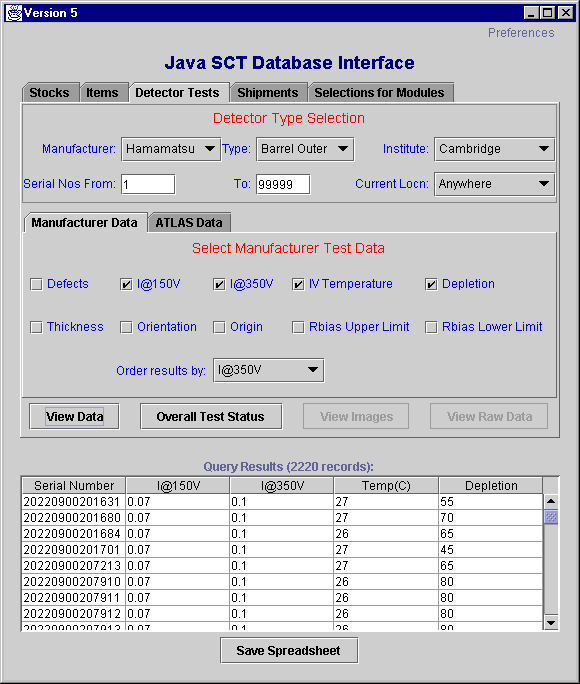Enable Rbias Upper Limit checkbox
Image resolution: width=580 pixels, height=684 pixels.
point(298,327)
